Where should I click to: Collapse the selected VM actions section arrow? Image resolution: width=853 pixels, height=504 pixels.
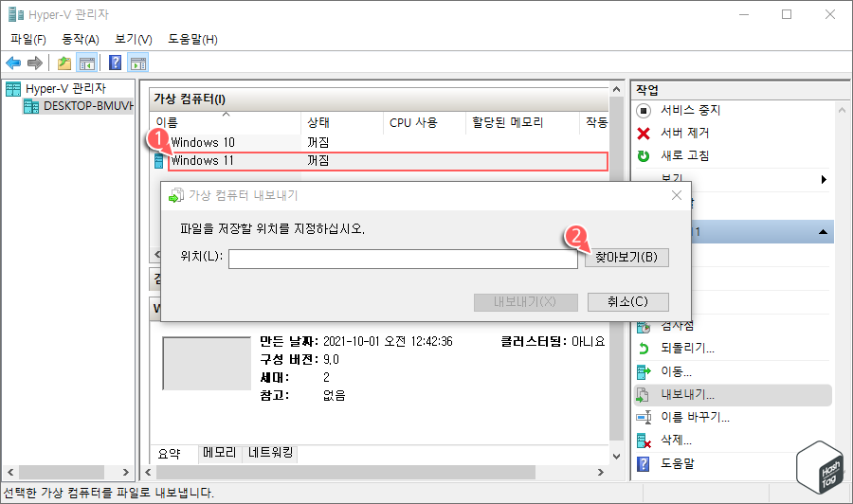point(823,232)
